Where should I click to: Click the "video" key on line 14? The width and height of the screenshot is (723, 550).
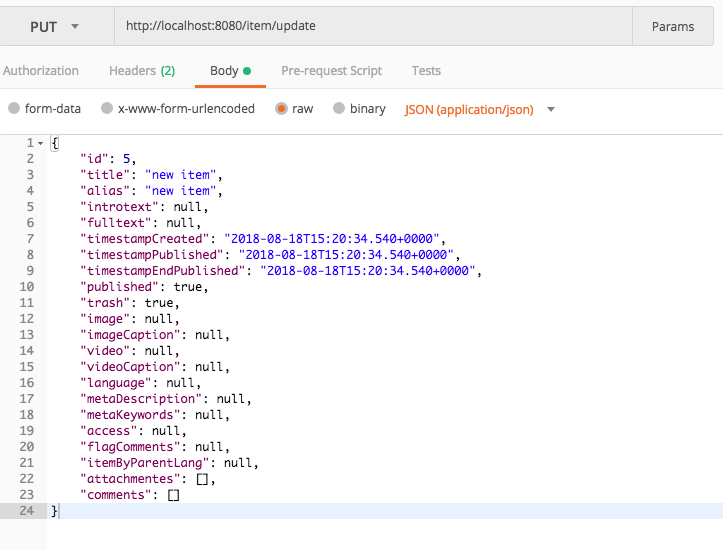105,351
